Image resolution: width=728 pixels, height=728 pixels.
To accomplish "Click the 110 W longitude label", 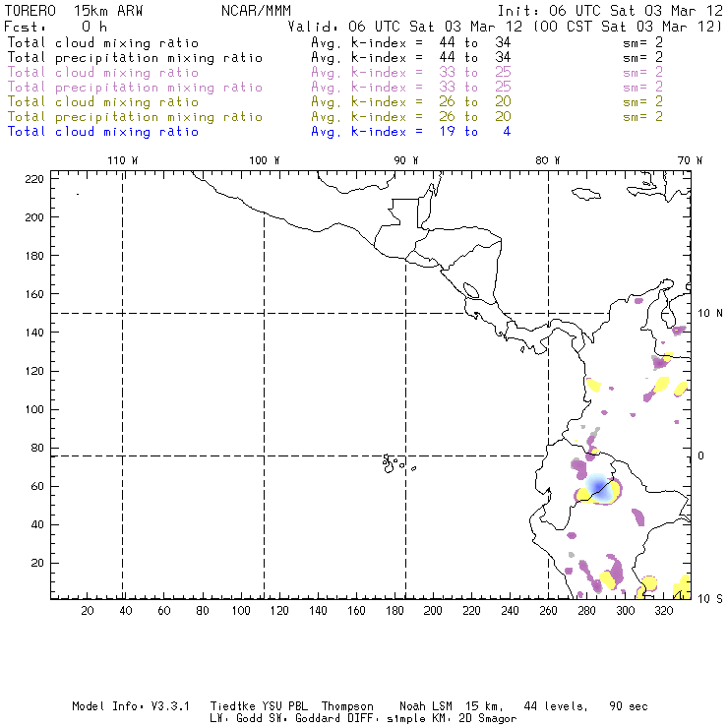I will point(122,160).
